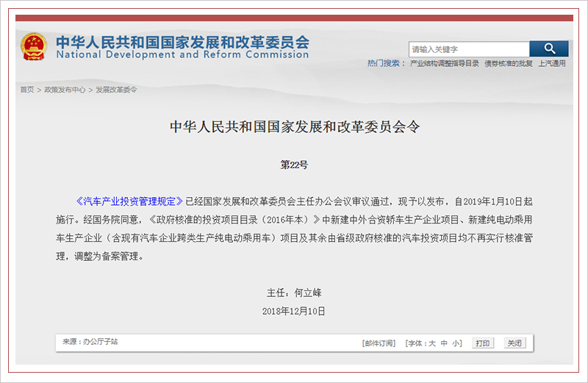Click the article heading 中华人民共和国国家发展和改革委员会令
The width and height of the screenshot is (588, 383).
tap(294, 126)
